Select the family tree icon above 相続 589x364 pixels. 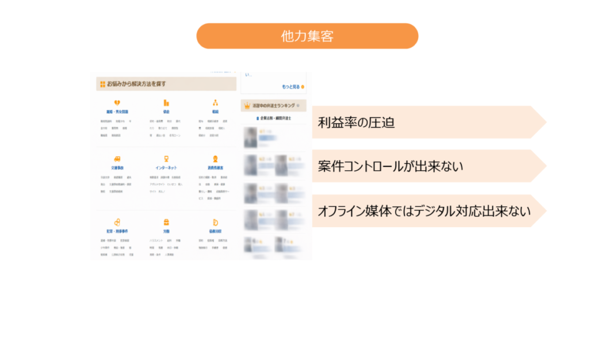(x=215, y=103)
